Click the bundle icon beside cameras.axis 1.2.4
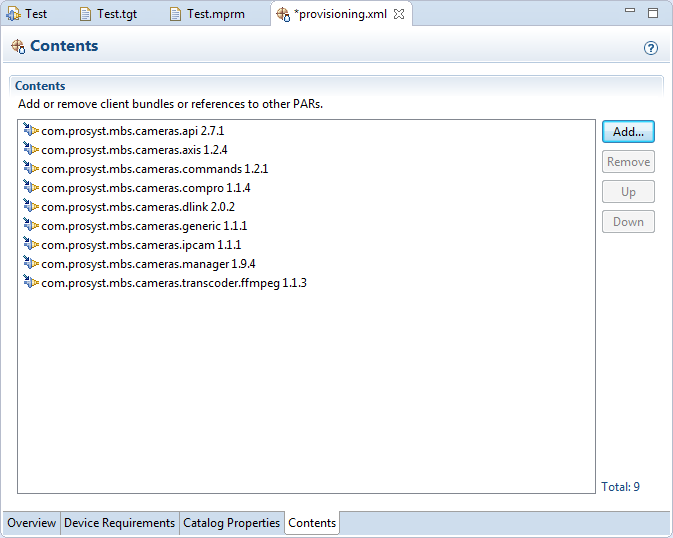 [30, 150]
